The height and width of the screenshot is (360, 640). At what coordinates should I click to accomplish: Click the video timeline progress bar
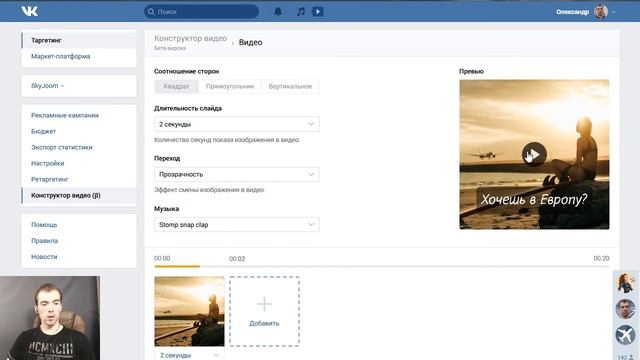pyautogui.click(x=382, y=266)
